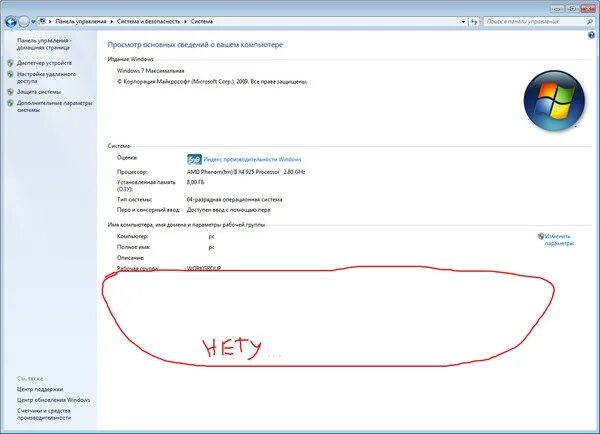The height and width of the screenshot is (434, 600).
Task: Click the Windows 7 Максимальная edition text
Action: click(x=150, y=71)
